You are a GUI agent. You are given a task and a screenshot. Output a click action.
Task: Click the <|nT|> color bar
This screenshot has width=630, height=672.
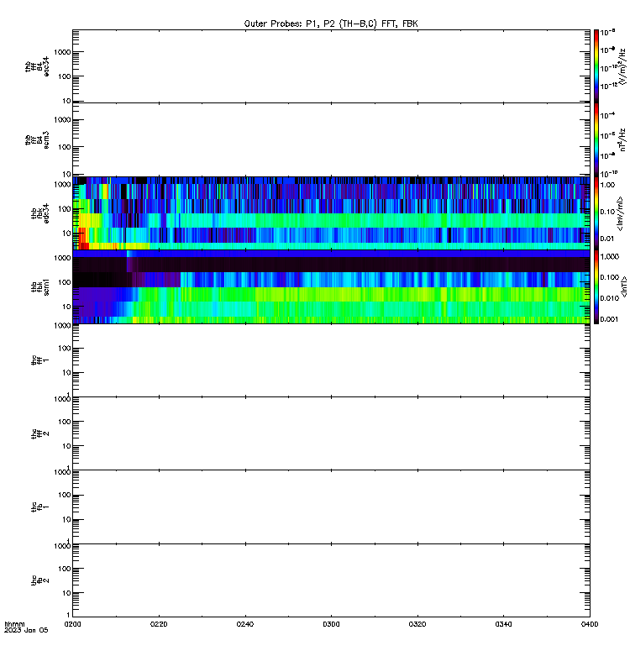596,286
